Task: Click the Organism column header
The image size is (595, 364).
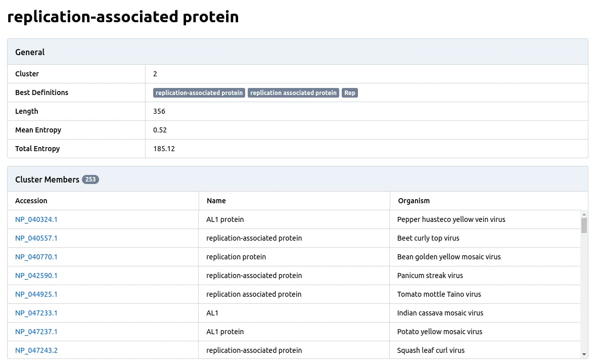Action: pyautogui.click(x=414, y=201)
